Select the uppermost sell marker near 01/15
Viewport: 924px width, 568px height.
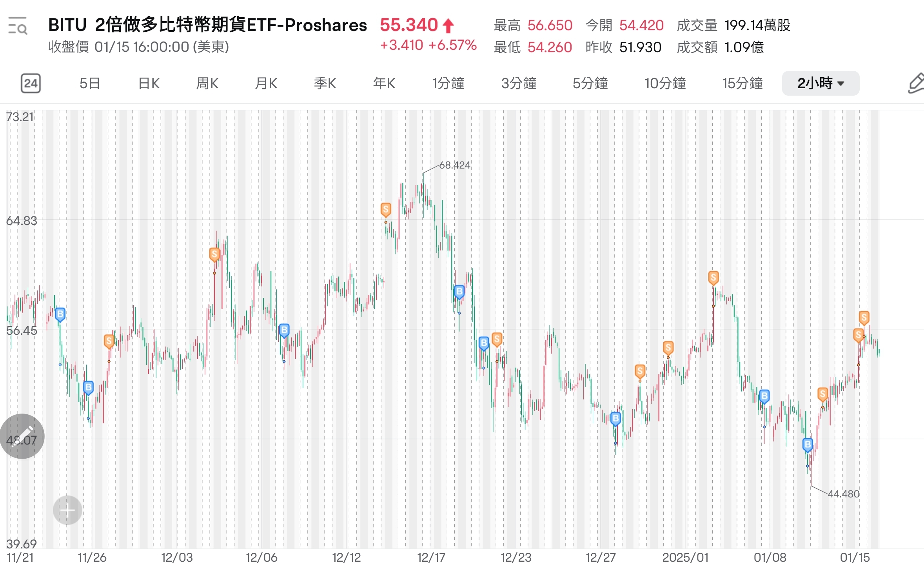pos(864,318)
